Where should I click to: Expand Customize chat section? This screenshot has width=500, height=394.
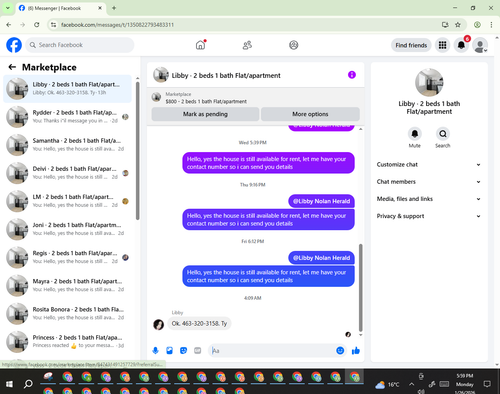429,164
